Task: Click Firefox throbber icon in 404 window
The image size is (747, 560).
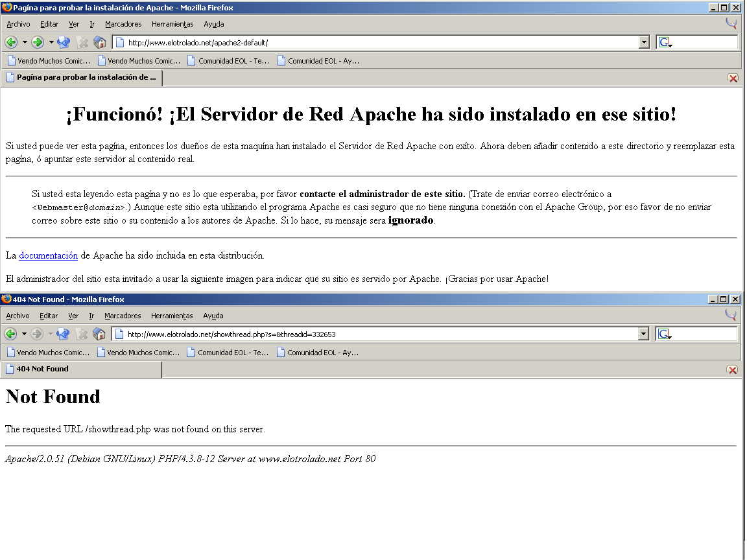Action: coord(731,315)
